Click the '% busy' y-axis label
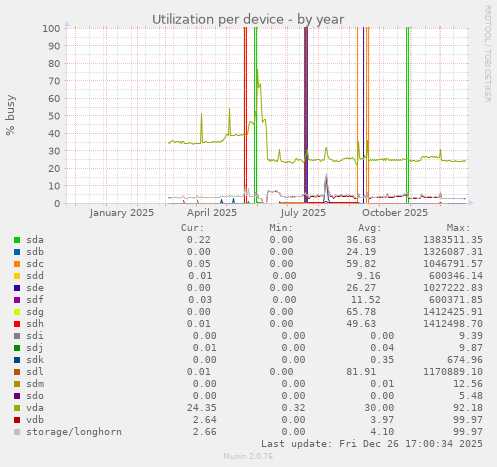The width and height of the screenshot is (497, 467). pyautogui.click(x=10, y=115)
